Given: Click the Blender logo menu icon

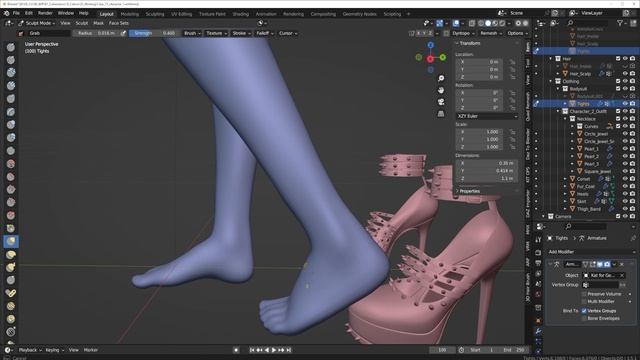Looking at the screenshot, I should pos(7,13).
